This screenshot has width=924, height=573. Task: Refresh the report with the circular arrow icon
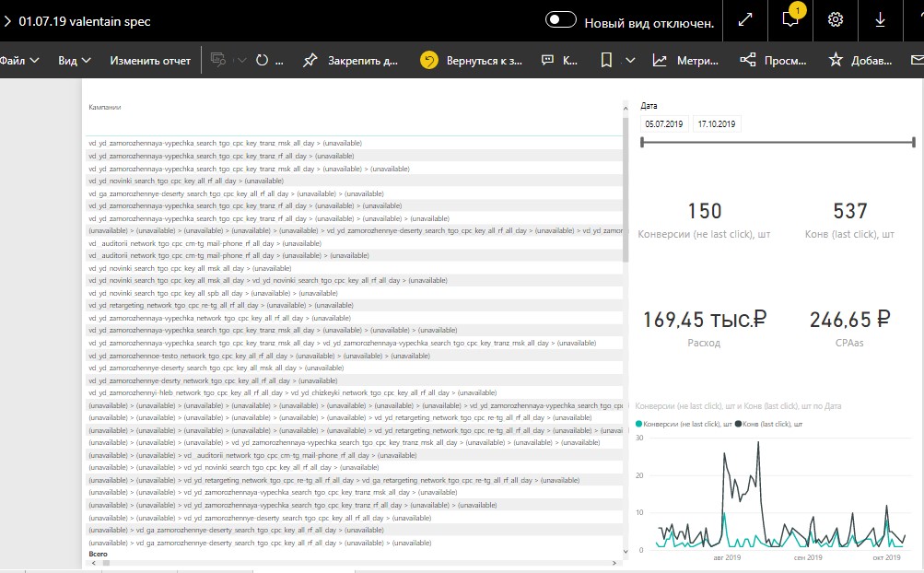(263, 60)
